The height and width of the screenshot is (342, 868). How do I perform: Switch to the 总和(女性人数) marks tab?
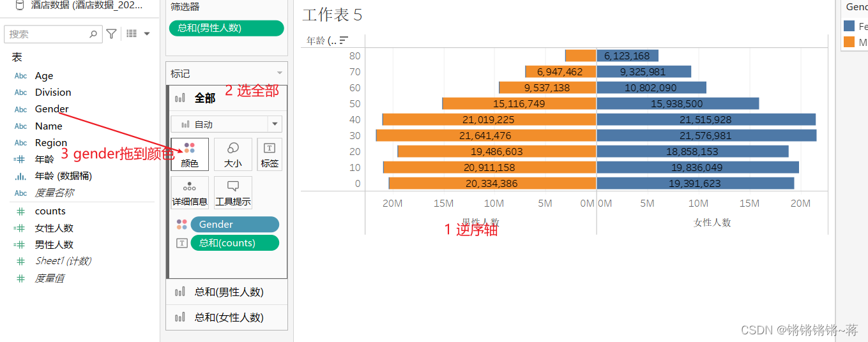click(x=229, y=317)
